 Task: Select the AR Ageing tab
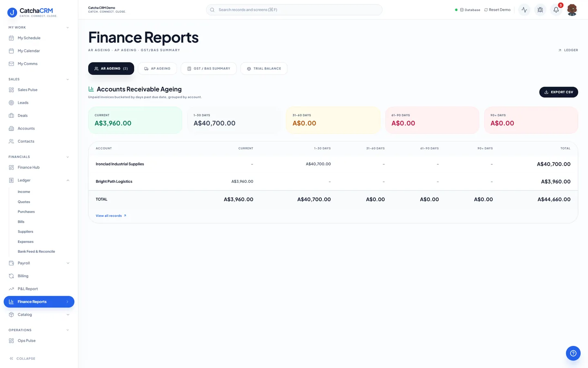coord(111,69)
